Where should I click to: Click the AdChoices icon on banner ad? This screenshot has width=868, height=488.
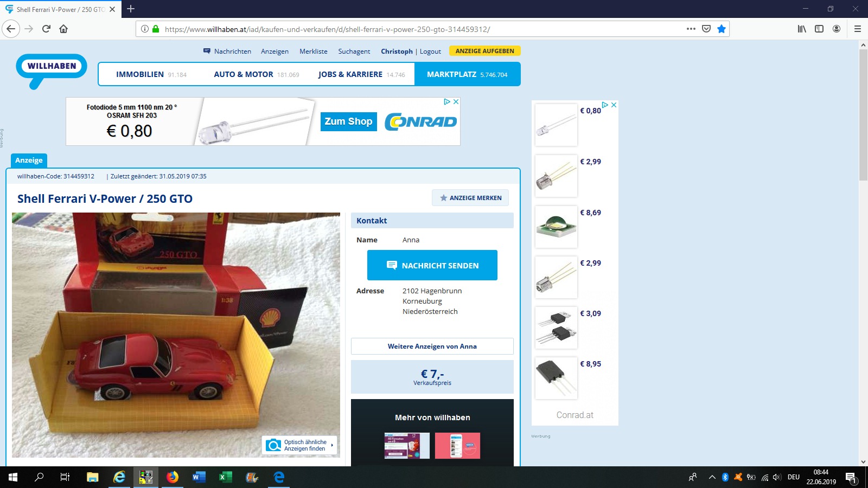(x=447, y=101)
